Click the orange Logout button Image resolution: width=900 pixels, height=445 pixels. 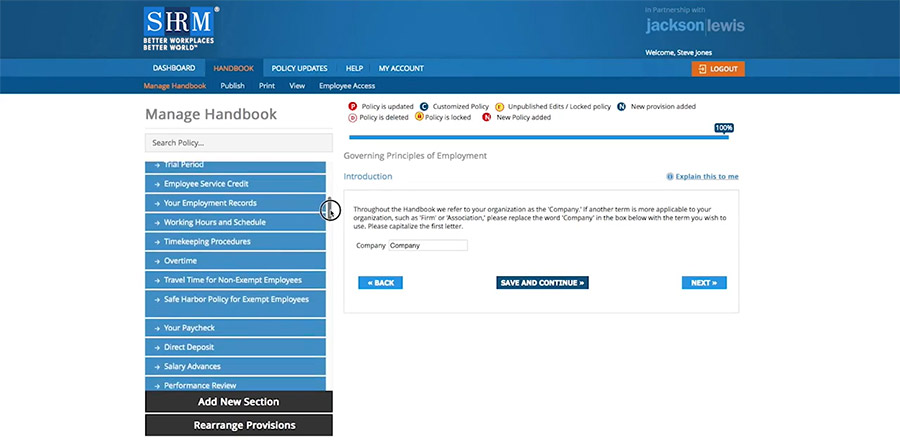coord(717,69)
